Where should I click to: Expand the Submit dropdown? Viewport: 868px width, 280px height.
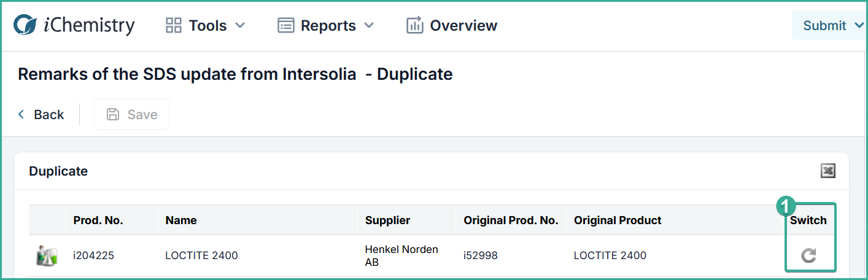829,25
